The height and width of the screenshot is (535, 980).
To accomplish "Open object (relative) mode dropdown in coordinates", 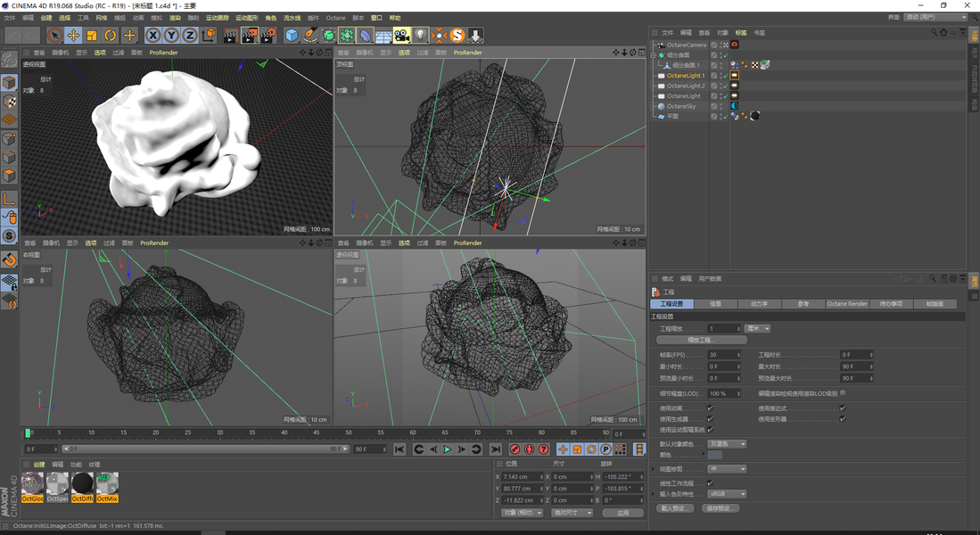I will tap(522, 513).
